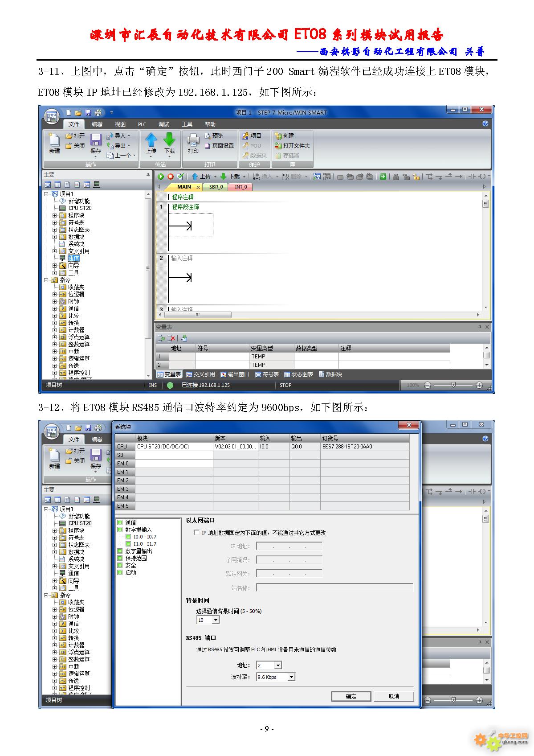The height and width of the screenshot is (756, 534).
Task: Switch to the SBR_0 editor tab in the upper window
Action: (x=216, y=187)
